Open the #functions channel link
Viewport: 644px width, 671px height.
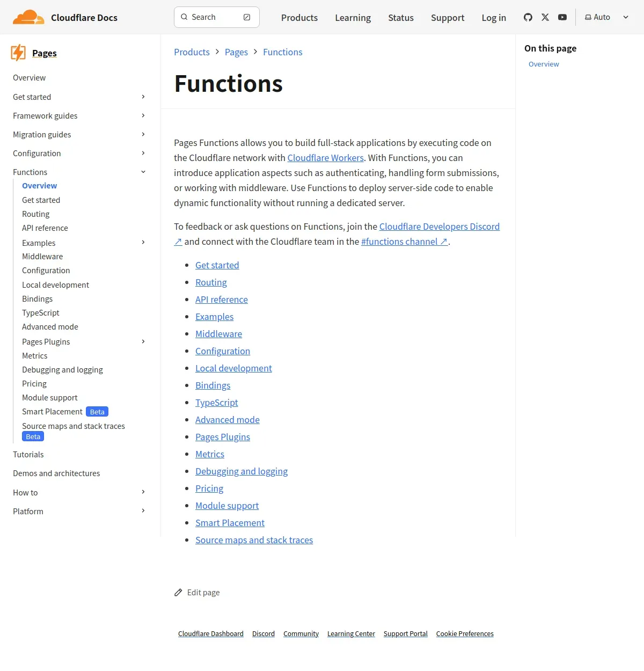click(x=404, y=242)
